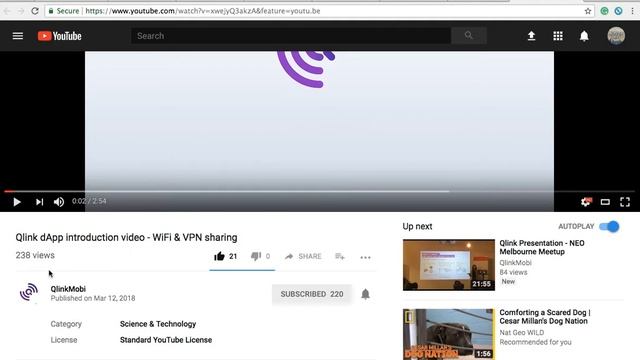Screen dimensions: 640x360
Task: Open the notifications bell in the header
Action: (584, 36)
